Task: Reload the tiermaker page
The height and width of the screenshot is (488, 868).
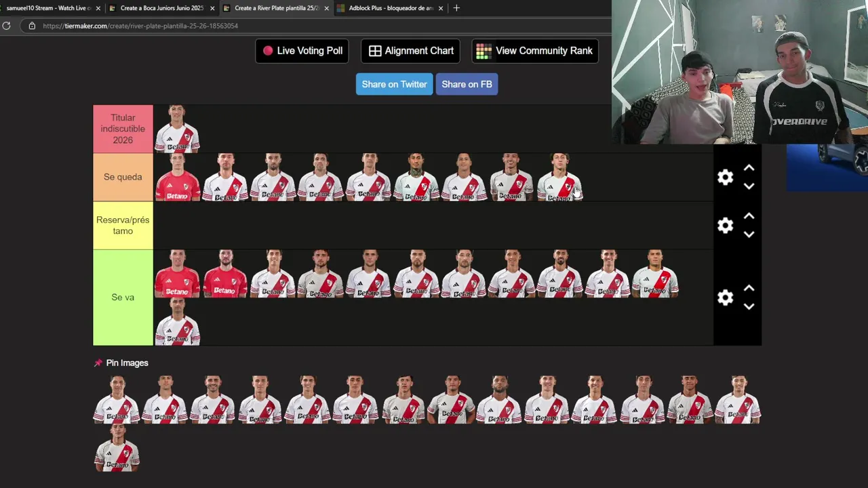Action: [x=6, y=26]
